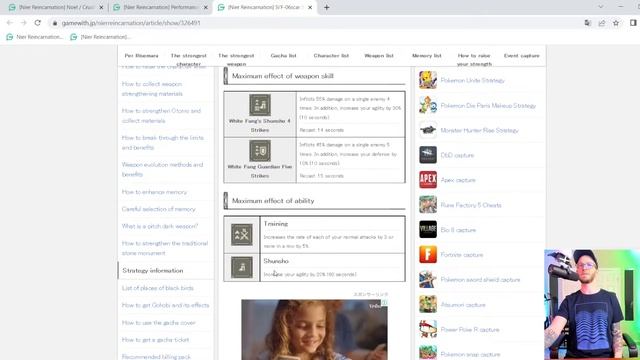This screenshot has width=640, height=360.
Task: Click the streamer webcam overlay
Action: [592, 304]
